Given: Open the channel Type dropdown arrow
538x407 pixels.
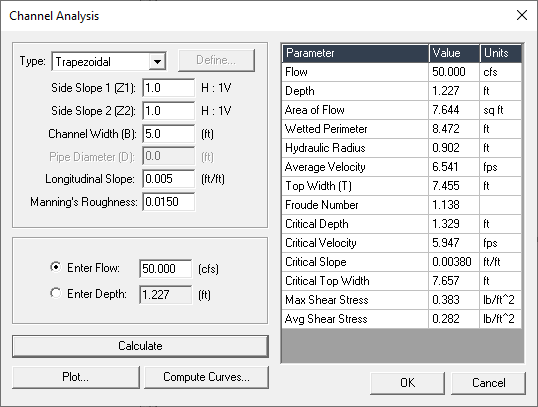Looking at the screenshot, I should tap(157, 62).
